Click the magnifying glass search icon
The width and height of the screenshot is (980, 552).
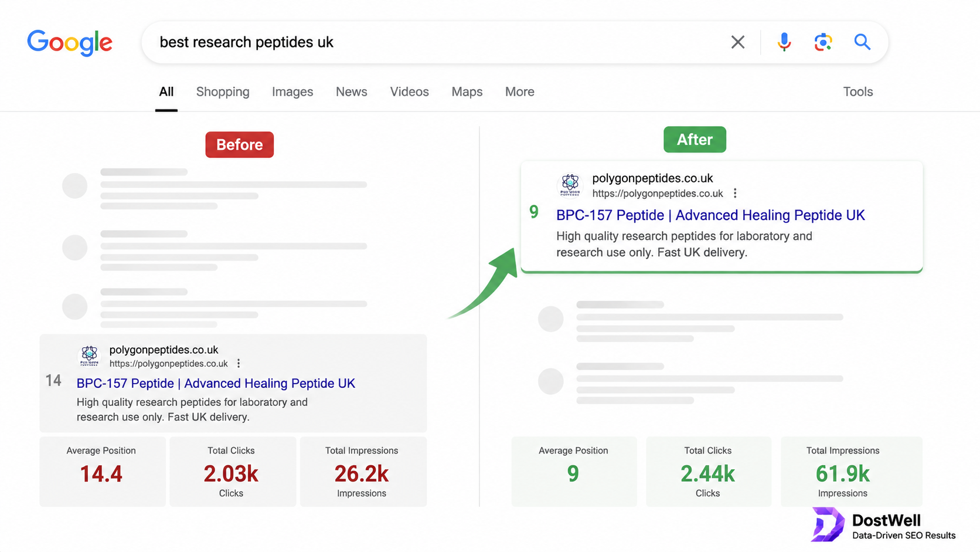pyautogui.click(x=862, y=42)
